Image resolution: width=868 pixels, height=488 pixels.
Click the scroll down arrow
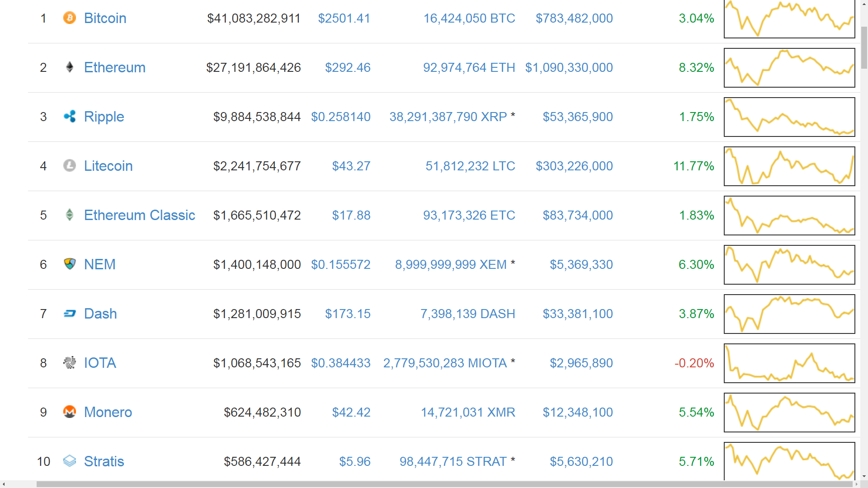(864, 476)
